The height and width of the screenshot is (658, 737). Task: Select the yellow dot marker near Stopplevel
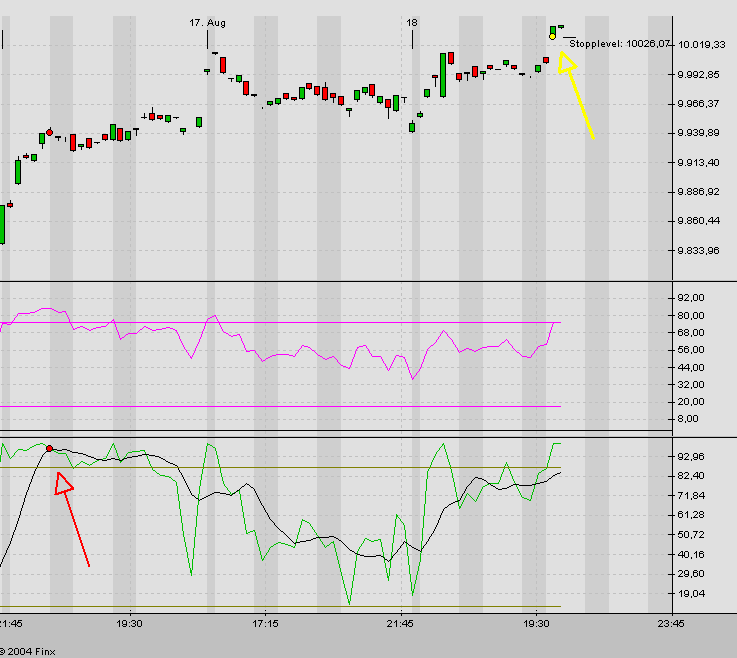pos(553,37)
